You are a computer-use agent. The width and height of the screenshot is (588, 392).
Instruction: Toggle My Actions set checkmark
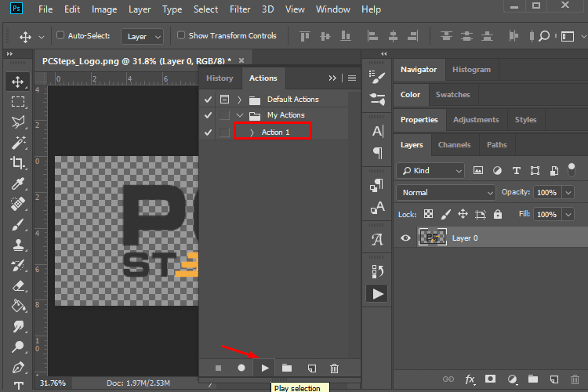(208, 115)
